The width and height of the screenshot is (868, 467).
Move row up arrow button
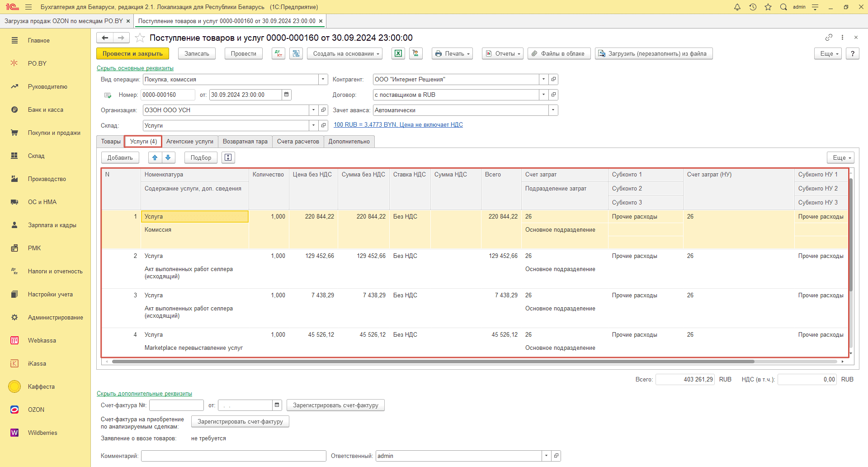pyautogui.click(x=155, y=157)
